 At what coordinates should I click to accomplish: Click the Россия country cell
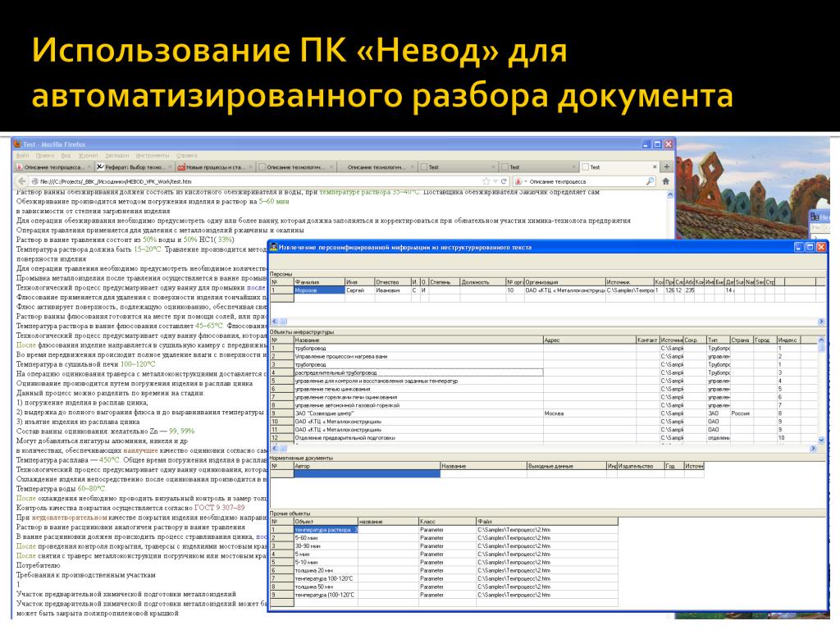click(742, 413)
